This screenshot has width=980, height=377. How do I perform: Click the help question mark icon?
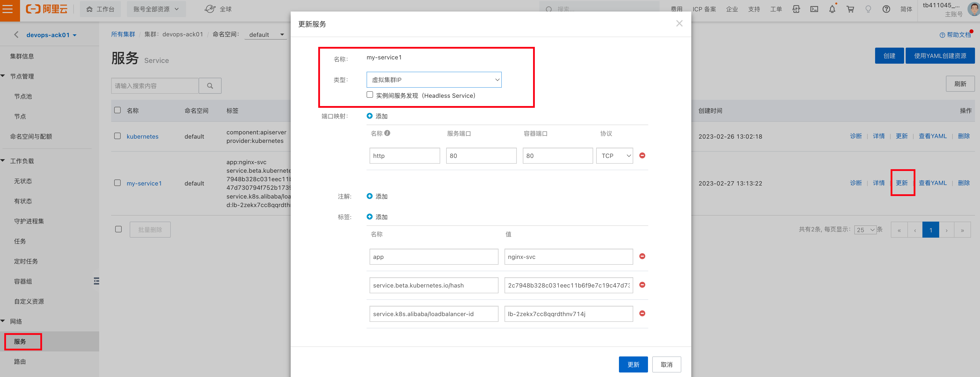pyautogui.click(x=886, y=9)
